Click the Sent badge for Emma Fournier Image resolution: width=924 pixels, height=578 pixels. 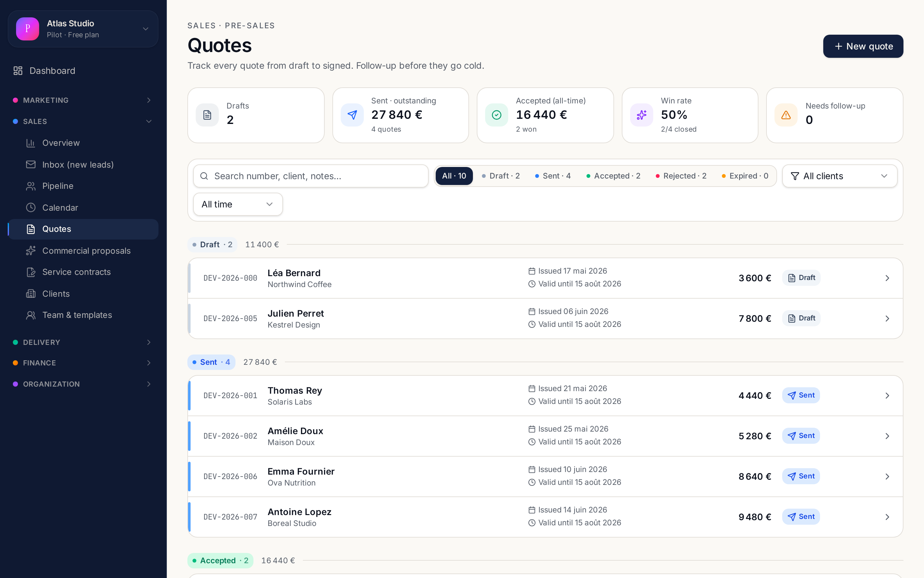pos(801,476)
